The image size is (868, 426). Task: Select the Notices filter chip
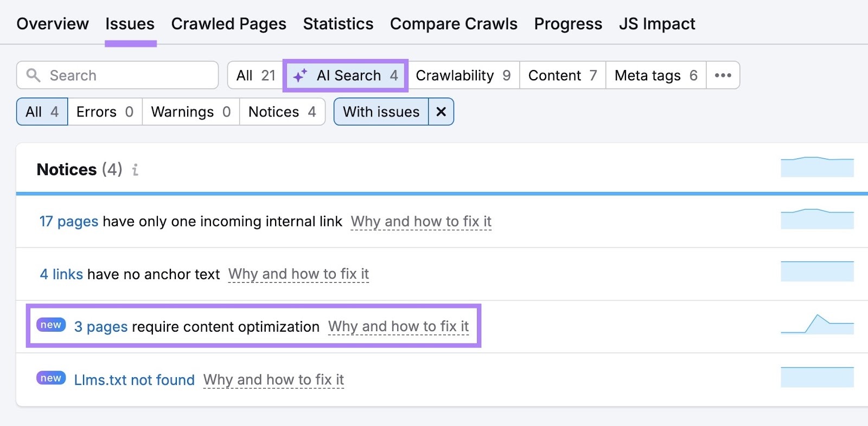(281, 112)
